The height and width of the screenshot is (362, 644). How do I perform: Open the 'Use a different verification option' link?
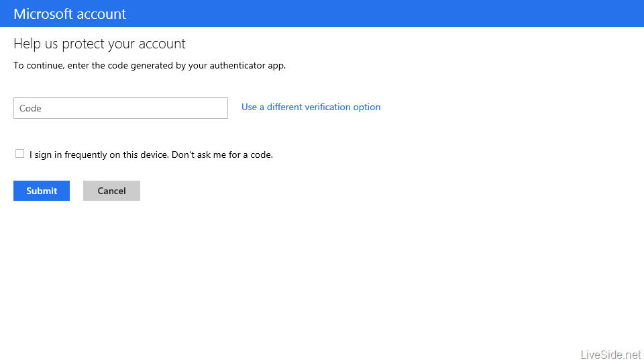(x=311, y=107)
